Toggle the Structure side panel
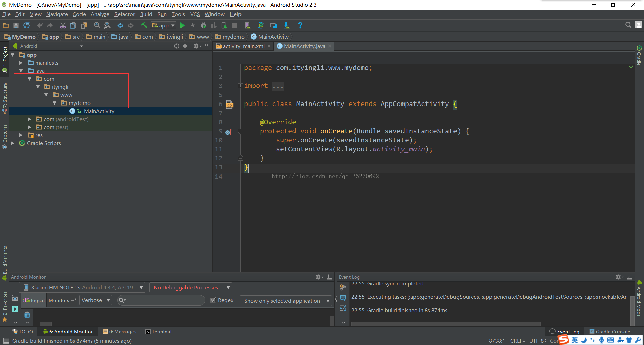This screenshot has height=345, width=644. pos(5,98)
